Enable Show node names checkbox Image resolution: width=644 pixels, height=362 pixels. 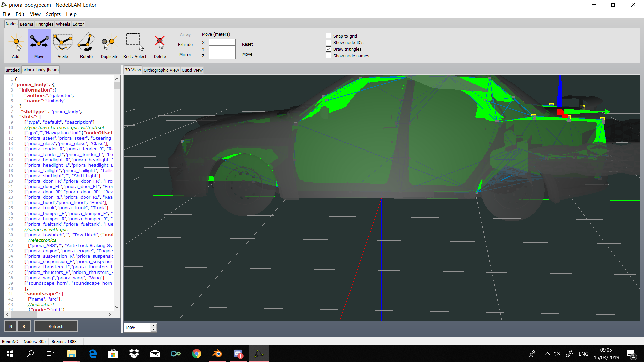[x=329, y=56]
